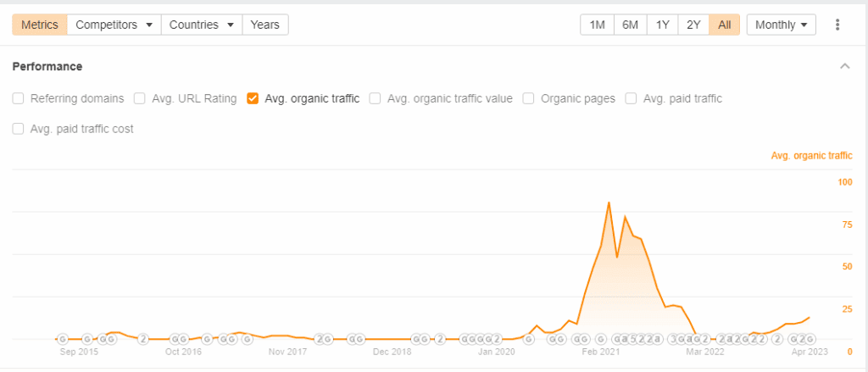Tick the Avg. URL Rating checkbox

(141, 99)
